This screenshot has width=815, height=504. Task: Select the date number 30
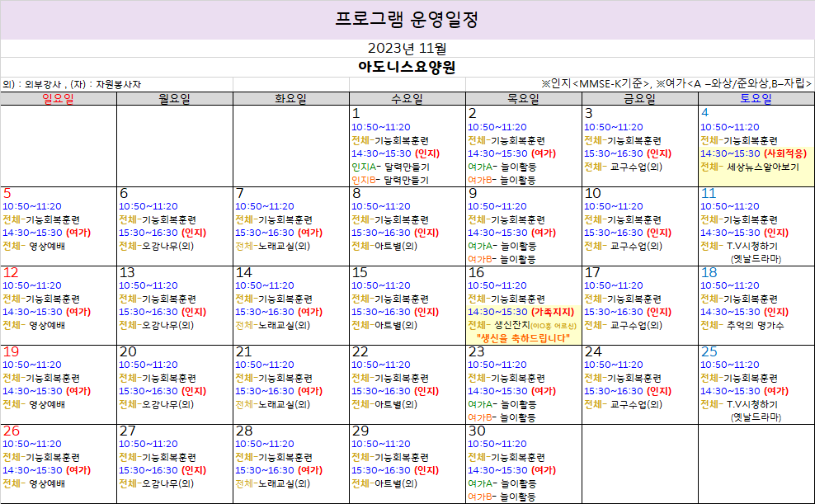(x=477, y=431)
